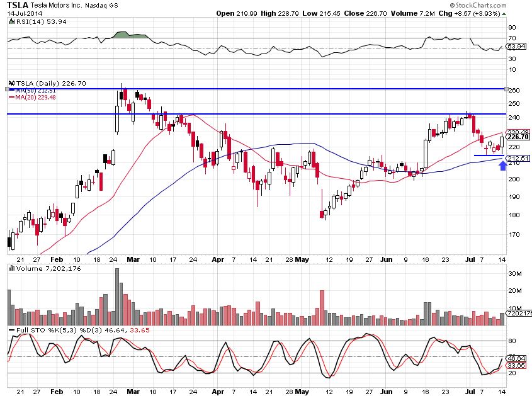The height and width of the screenshot is (396, 532).
Task: Click the candlestick icon beside TSLA (Daily)
Action: 11,83
